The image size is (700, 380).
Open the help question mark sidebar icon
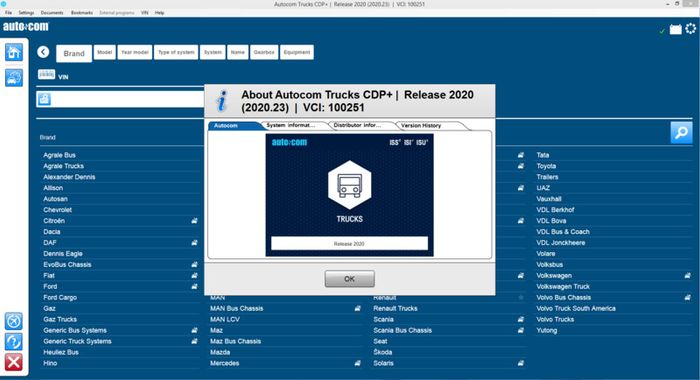14,342
